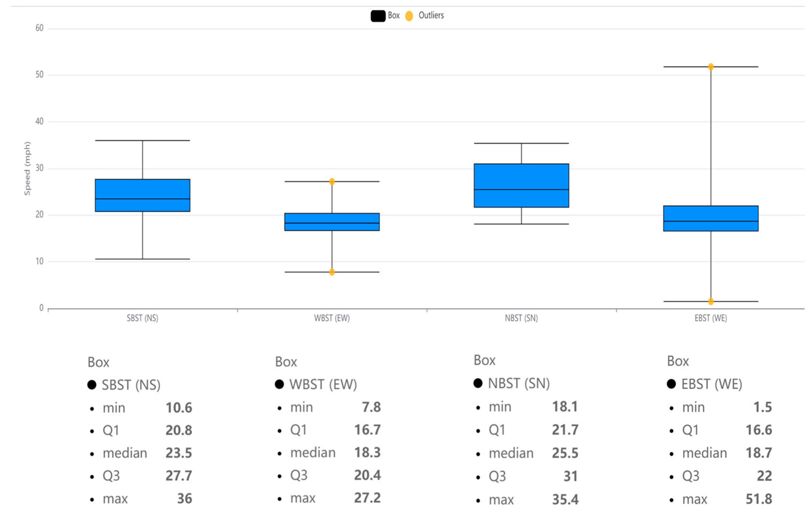Click the black bullet beside SBST (NS) tooltip
812x514 pixels.
pyautogui.click(x=92, y=385)
